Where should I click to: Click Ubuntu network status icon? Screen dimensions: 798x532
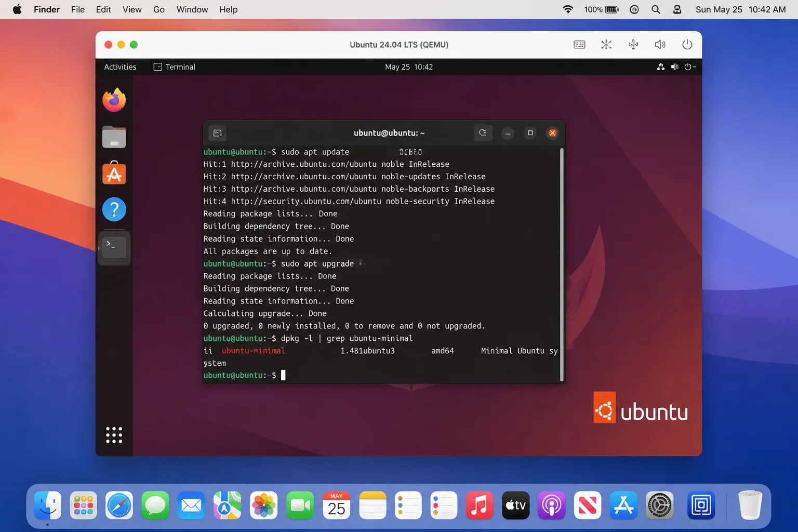pyautogui.click(x=661, y=67)
